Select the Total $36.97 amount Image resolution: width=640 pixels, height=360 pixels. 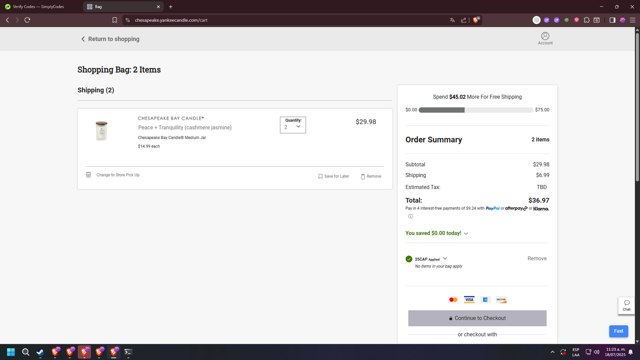point(539,200)
